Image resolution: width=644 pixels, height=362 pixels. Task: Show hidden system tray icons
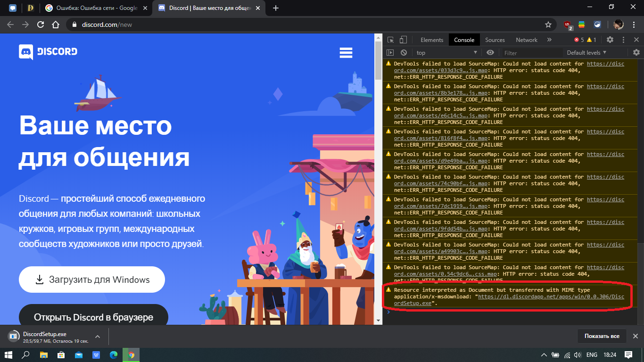pyautogui.click(x=544, y=354)
